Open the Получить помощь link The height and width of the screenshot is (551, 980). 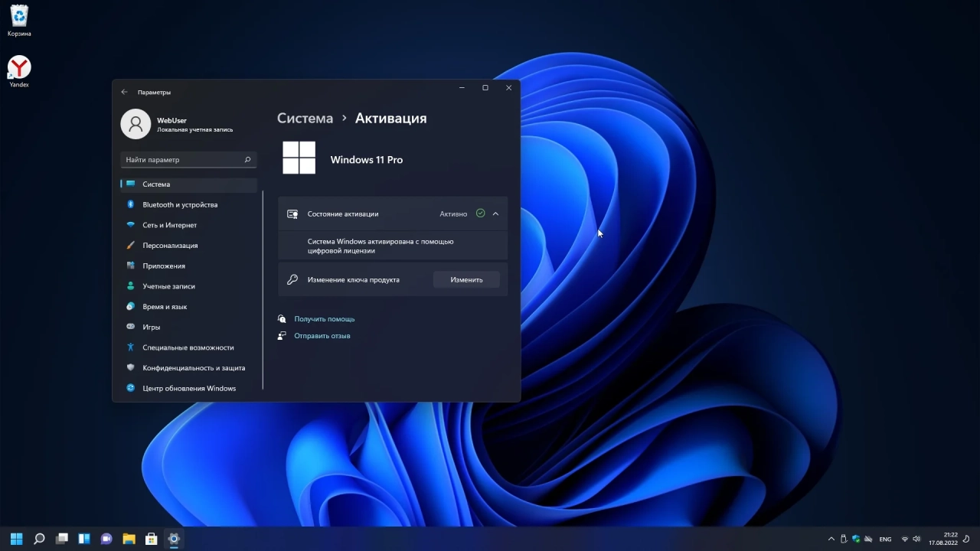tap(324, 319)
